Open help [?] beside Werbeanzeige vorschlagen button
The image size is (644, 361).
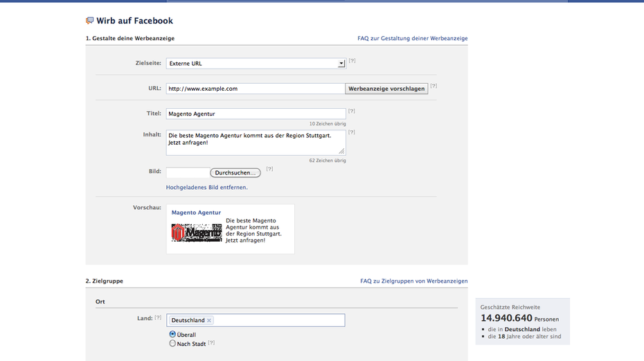coord(433,86)
